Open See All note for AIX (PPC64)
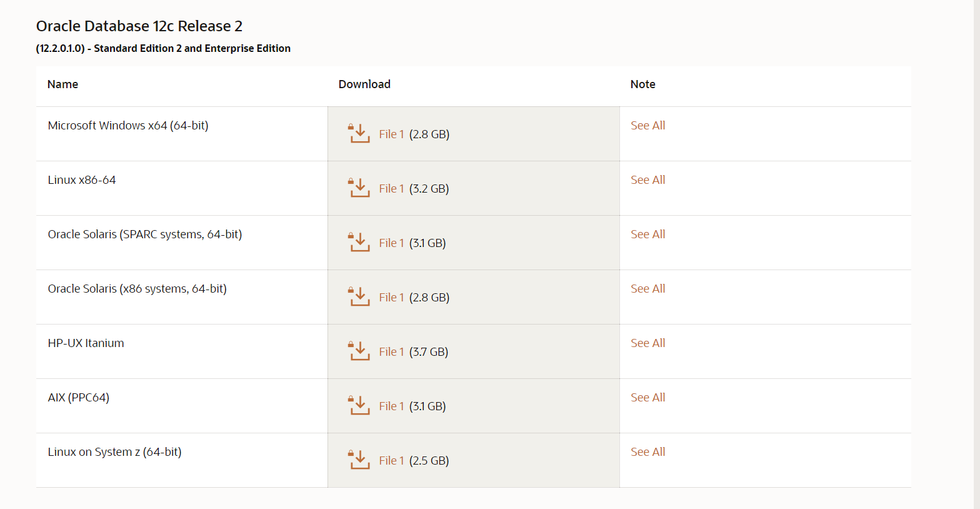980x509 pixels. (647, 398)
